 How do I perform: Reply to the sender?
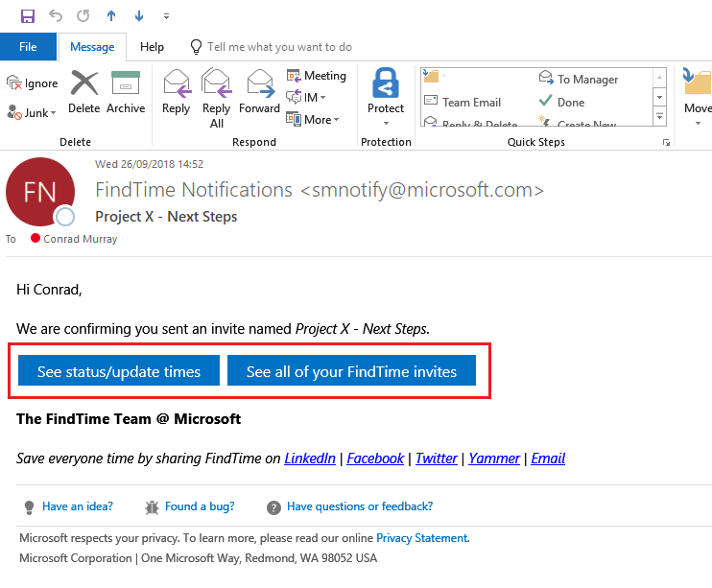tap(177, 92)
